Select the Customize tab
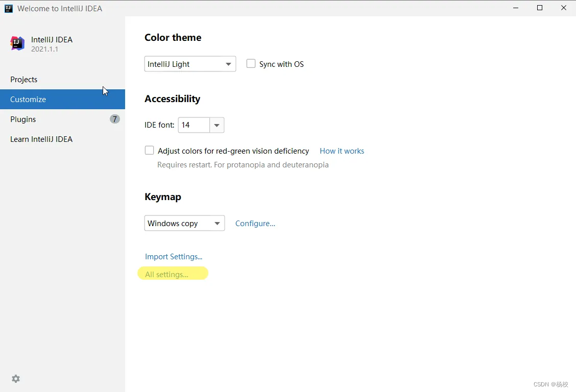This screenshot has width=576, height=392. tap(62, 99)
